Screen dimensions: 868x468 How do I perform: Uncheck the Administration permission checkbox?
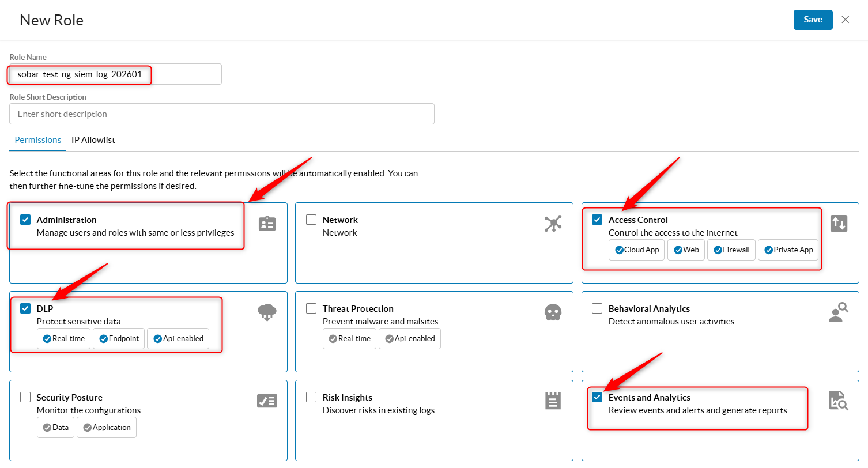click(25, 219)
